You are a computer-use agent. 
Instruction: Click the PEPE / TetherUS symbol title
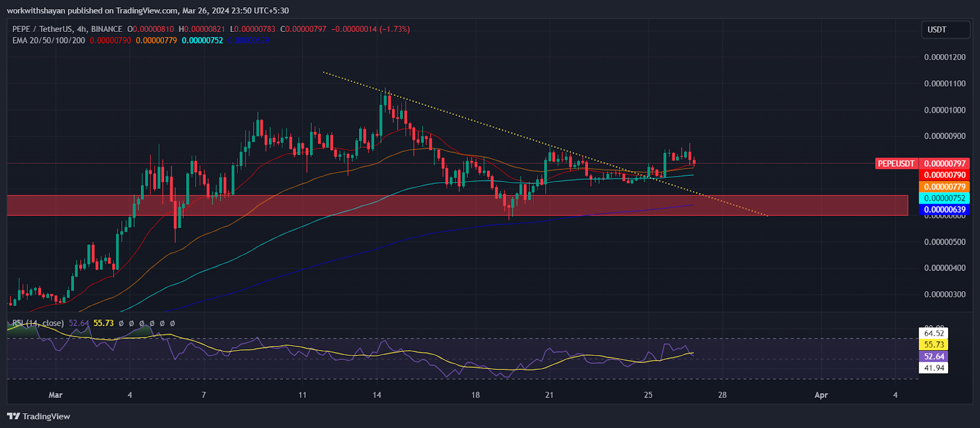(x=42, y=29)
